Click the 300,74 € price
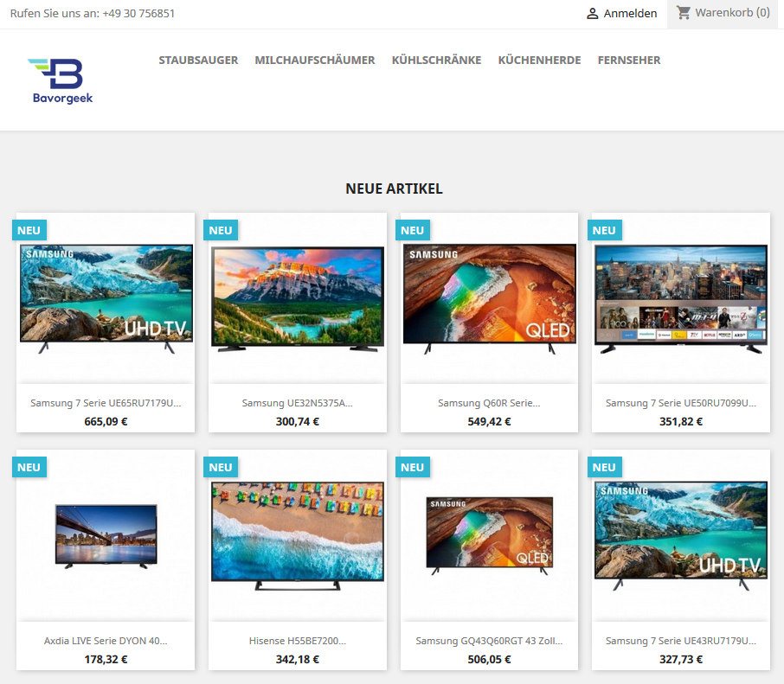Screen dimensions: 784x684 (298, 422)
